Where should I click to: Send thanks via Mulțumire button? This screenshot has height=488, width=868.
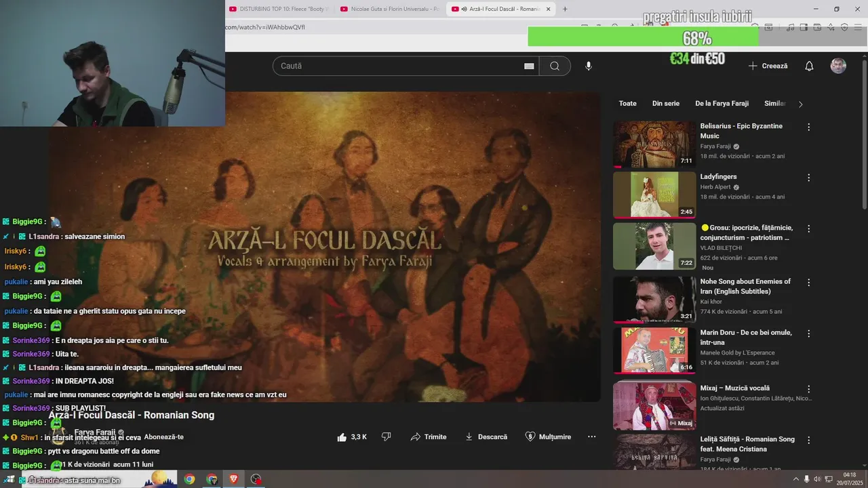coord(548,437)
